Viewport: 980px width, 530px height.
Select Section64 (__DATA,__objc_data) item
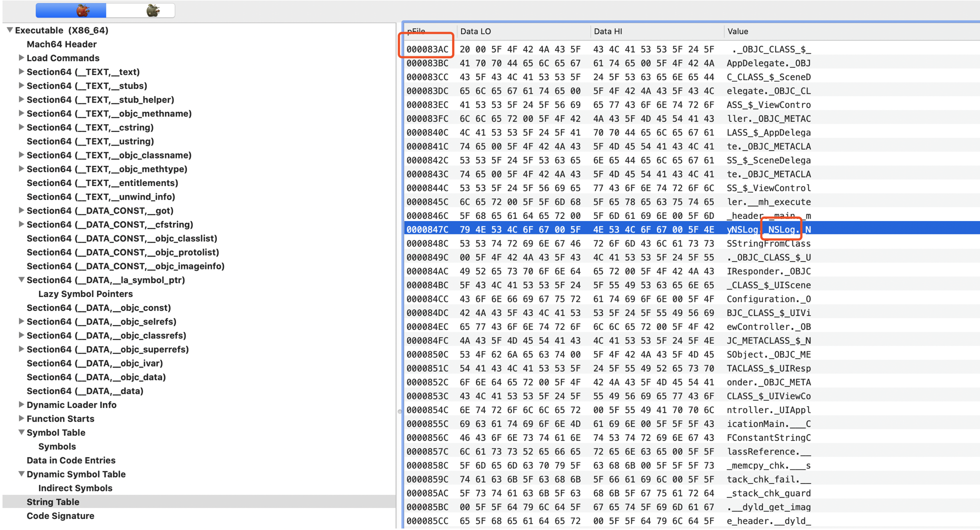coord(96,377)
